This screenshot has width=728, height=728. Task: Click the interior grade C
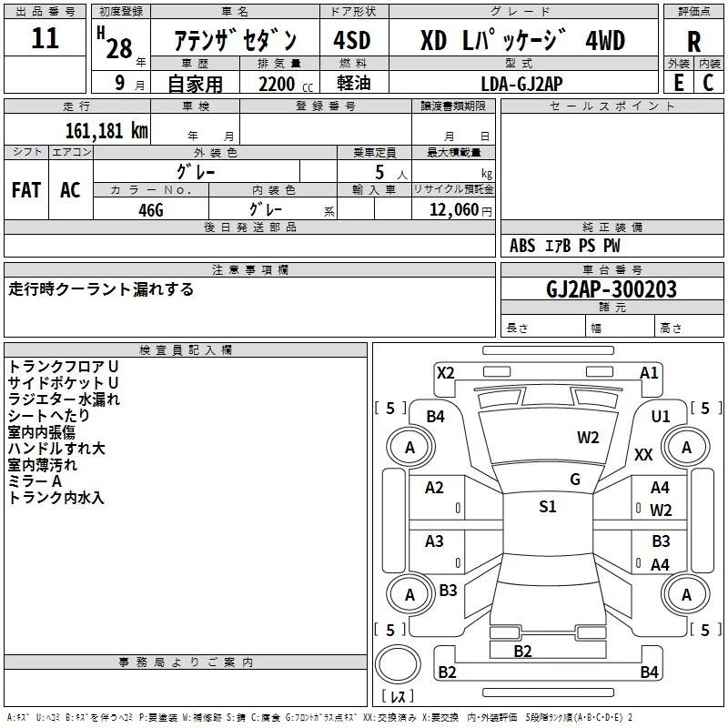click(708, 83)
